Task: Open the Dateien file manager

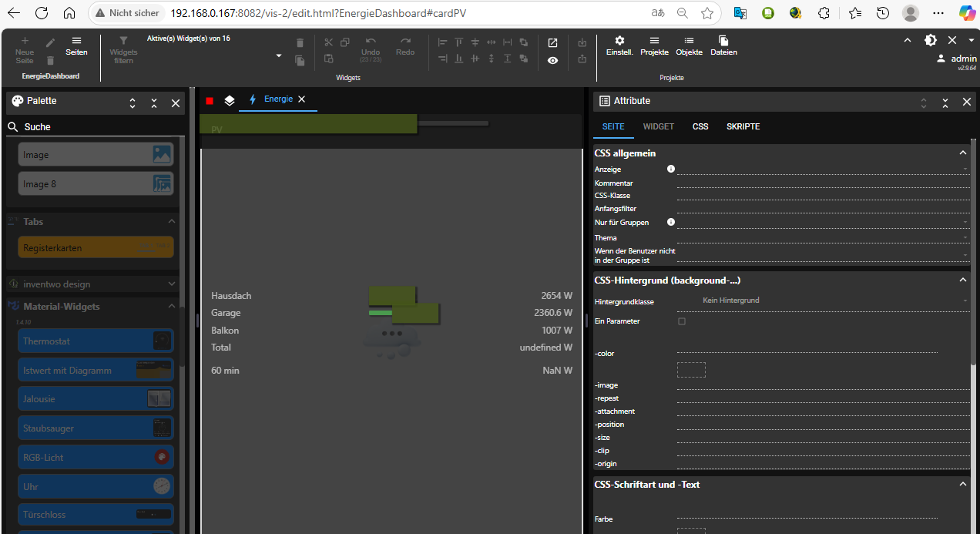Action: coord(723,45)
